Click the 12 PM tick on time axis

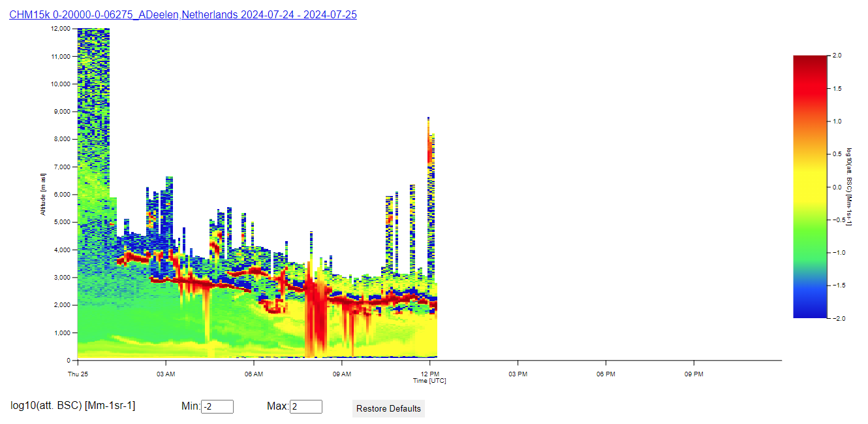[430, 374]
